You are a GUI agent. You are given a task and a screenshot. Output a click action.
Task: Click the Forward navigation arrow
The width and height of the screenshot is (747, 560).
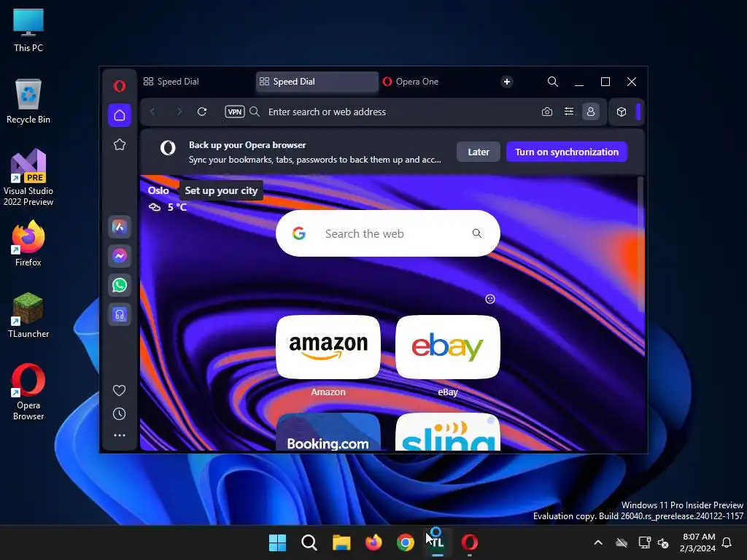pos(179,112)
